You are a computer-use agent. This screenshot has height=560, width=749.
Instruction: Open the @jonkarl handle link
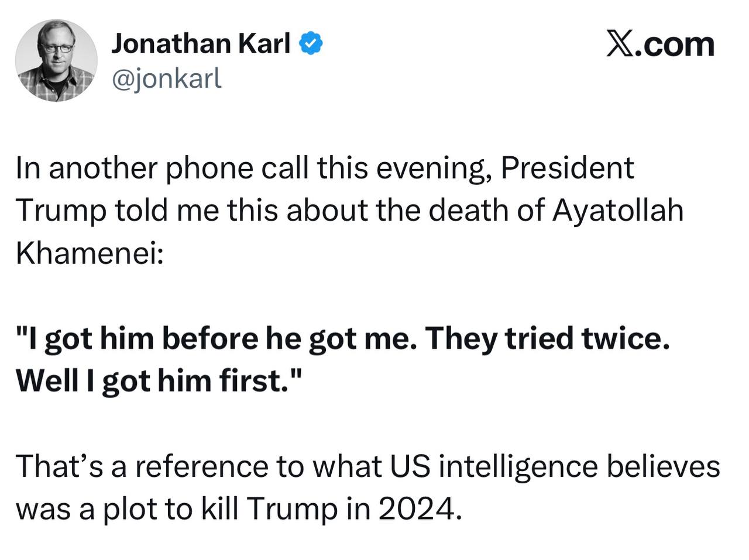(167, 78)
